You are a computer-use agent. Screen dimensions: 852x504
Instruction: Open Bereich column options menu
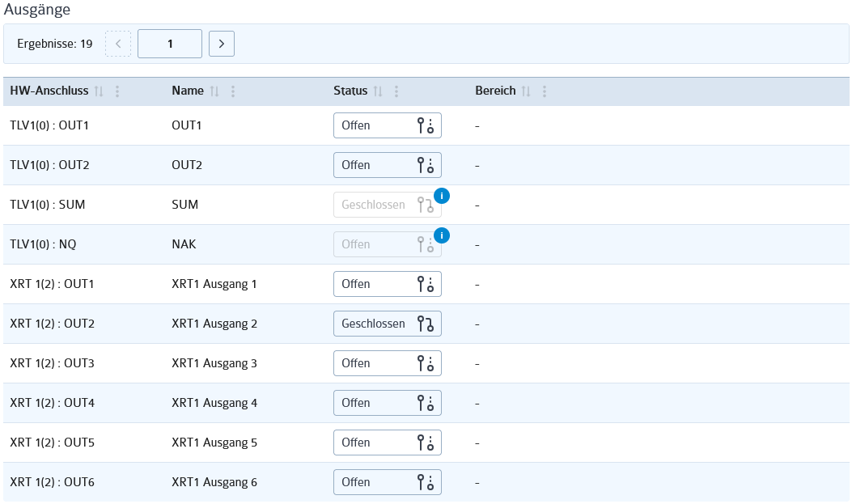tap(545, 91)
